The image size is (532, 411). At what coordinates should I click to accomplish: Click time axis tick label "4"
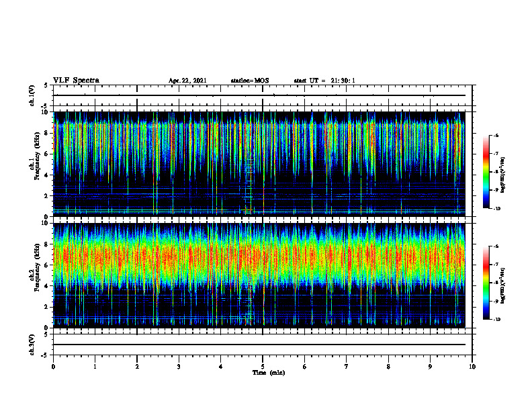(221, 367)
